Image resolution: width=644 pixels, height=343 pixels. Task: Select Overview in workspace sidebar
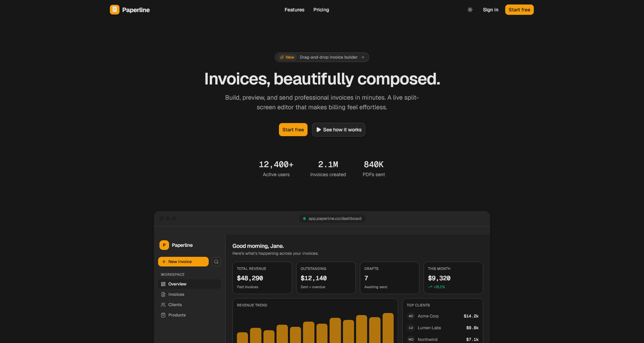pyautogui.click(x=189, y=284)
